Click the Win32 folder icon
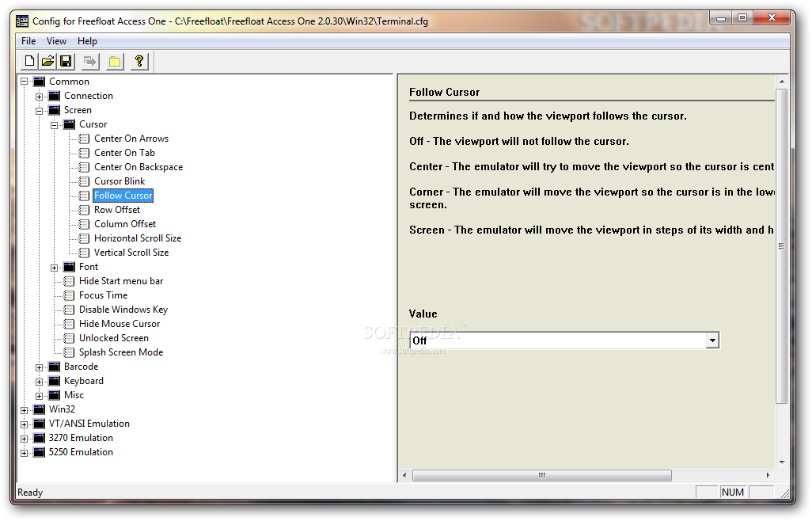 pos(40,409)
